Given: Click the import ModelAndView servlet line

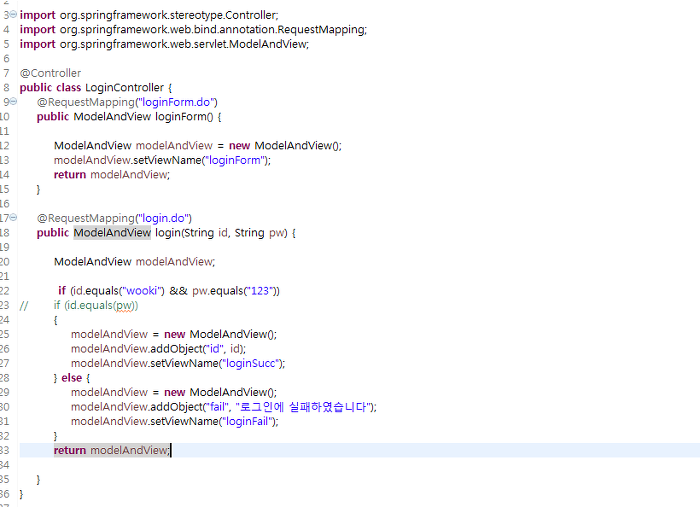Looking at the screenshot, I should point(164,44).
